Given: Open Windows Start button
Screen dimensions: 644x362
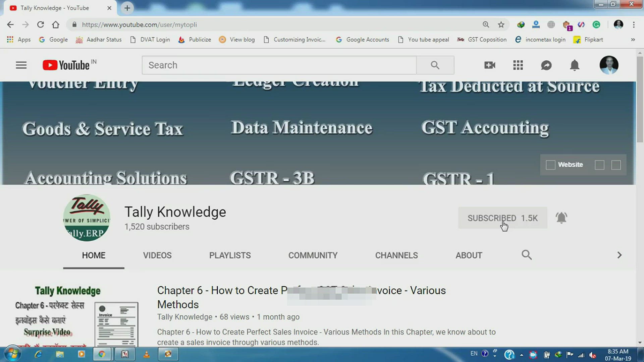Looking at the screenshot, I should 12,354.
